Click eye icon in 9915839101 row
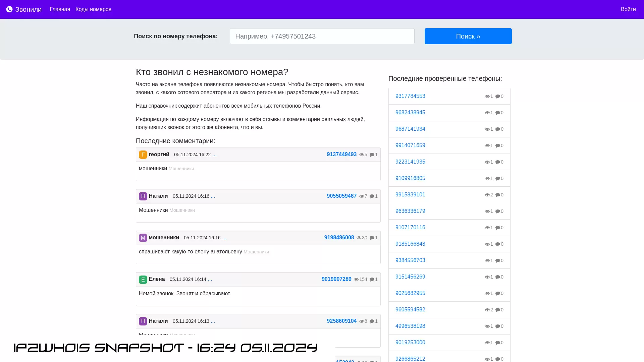The width and height of the screenshot is (644, 362). point(487,195)
